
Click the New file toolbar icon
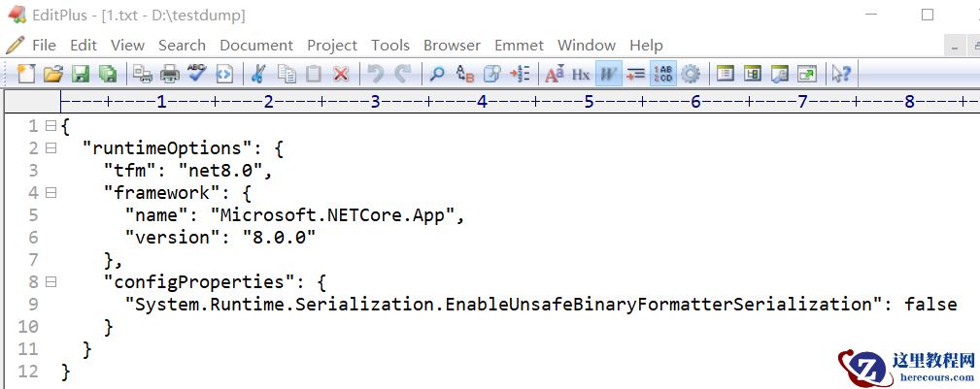point(26,73)
